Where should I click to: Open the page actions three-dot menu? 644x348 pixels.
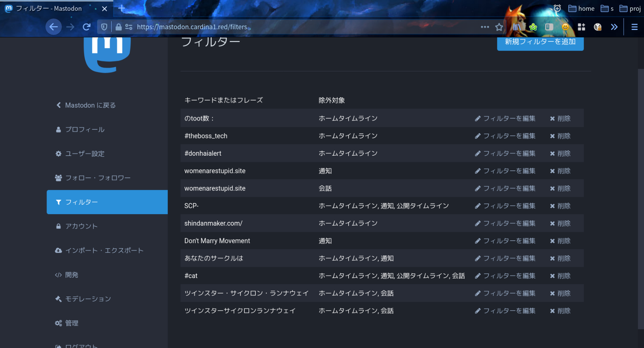(x=485, y=27)
